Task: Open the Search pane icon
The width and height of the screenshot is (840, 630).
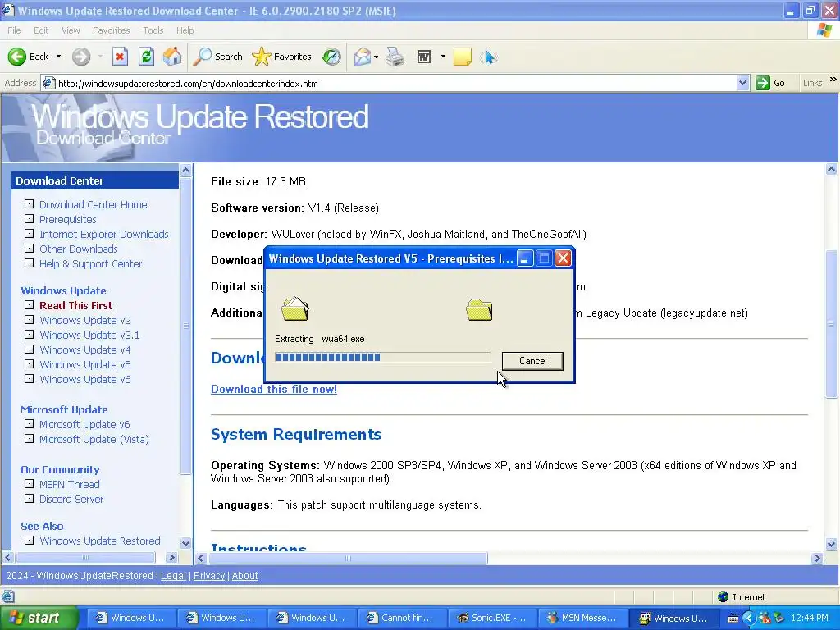Action: point(202,57)
